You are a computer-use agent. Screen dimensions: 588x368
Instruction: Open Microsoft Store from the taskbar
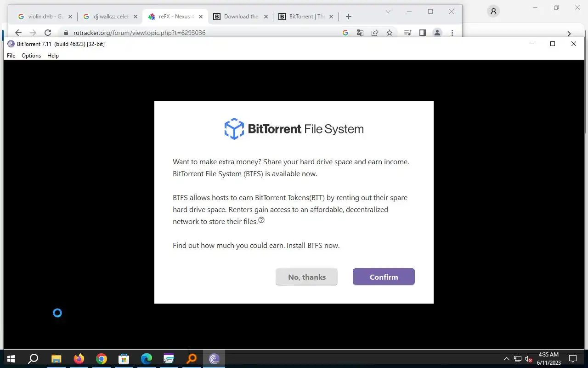click(124, 359)
